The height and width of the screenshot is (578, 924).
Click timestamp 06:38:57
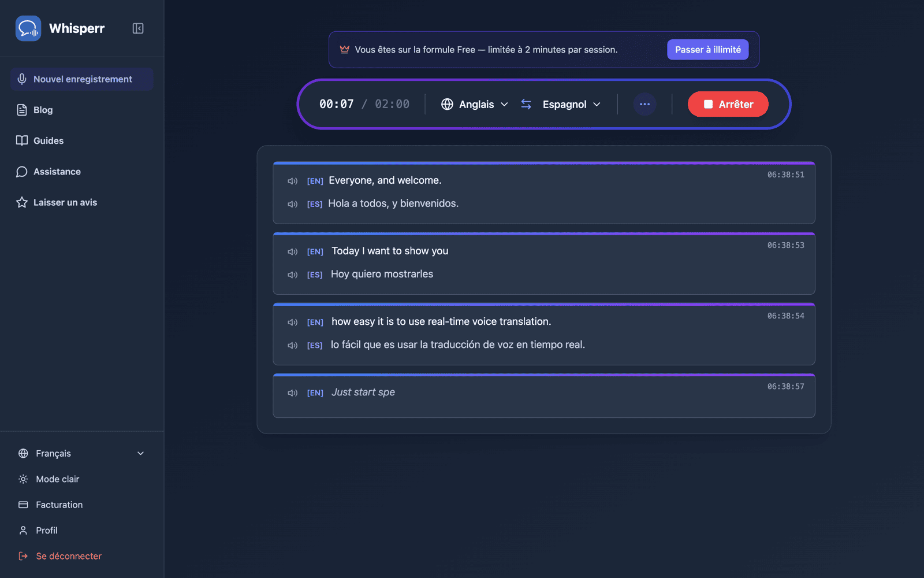(785, 386)
